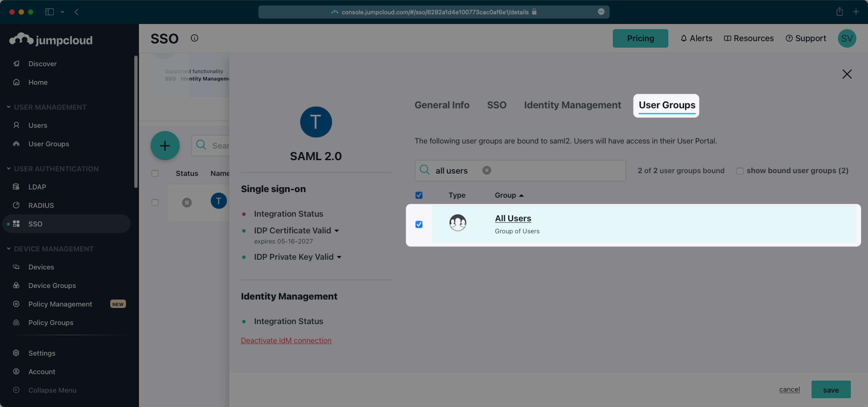The height and width of the screenshot is (407, 868).
Task: Click Deactivate IdM connection link
Action: pyautogui.click(x=286, y=340)
